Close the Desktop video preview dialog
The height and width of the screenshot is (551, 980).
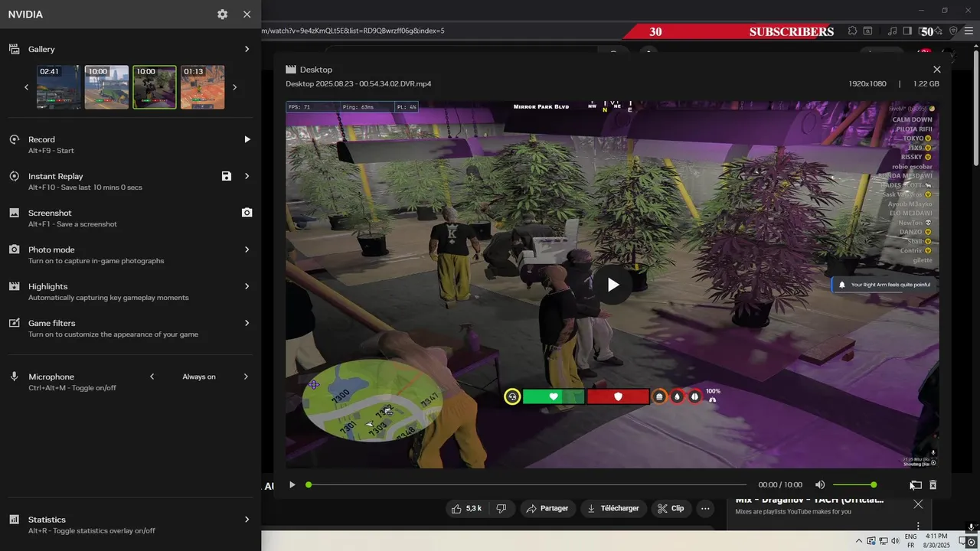tap(936, 70)
